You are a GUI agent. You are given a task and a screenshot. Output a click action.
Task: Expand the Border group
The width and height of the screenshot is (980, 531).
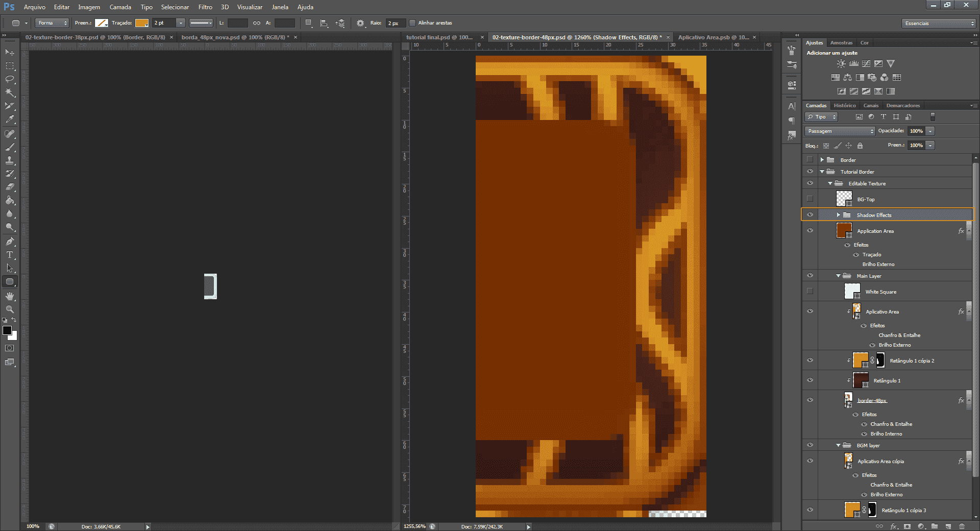click(822, 160)
